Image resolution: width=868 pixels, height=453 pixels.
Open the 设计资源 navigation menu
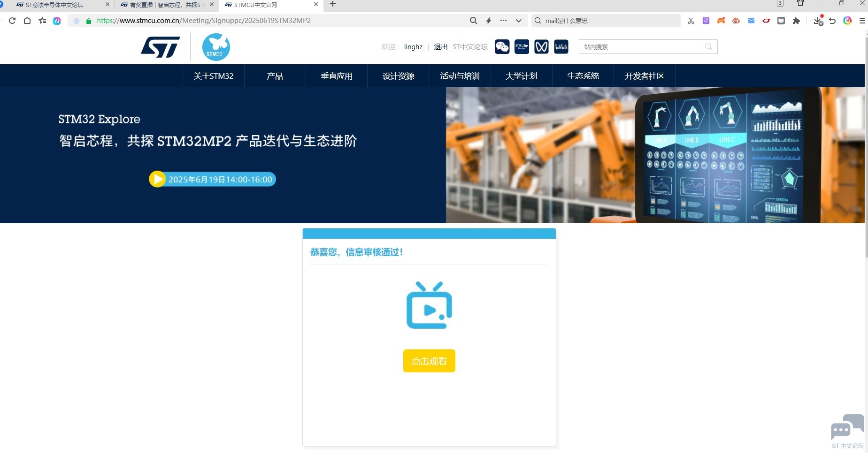(398, 76)
